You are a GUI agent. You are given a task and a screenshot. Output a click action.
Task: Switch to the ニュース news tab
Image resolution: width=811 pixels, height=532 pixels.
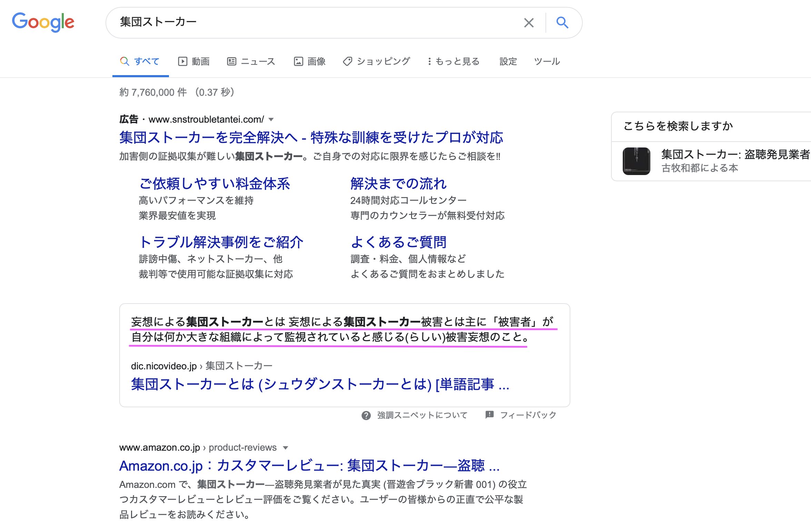[251, 61]
